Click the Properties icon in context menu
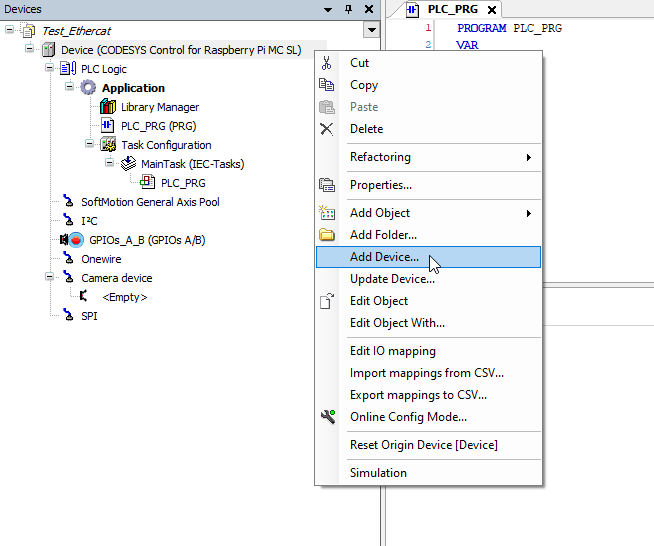Viewport: 654px width, 546px height. point(327,184)
